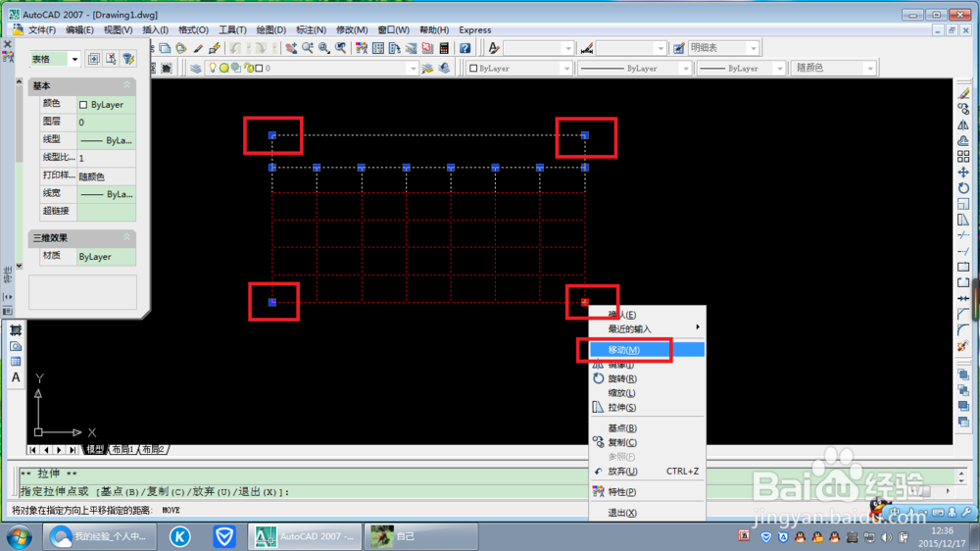This screenshot has height=551, width=980.
Task: Select the Offset tool in Modify toolbar
Action: click(x=963, y=140)
